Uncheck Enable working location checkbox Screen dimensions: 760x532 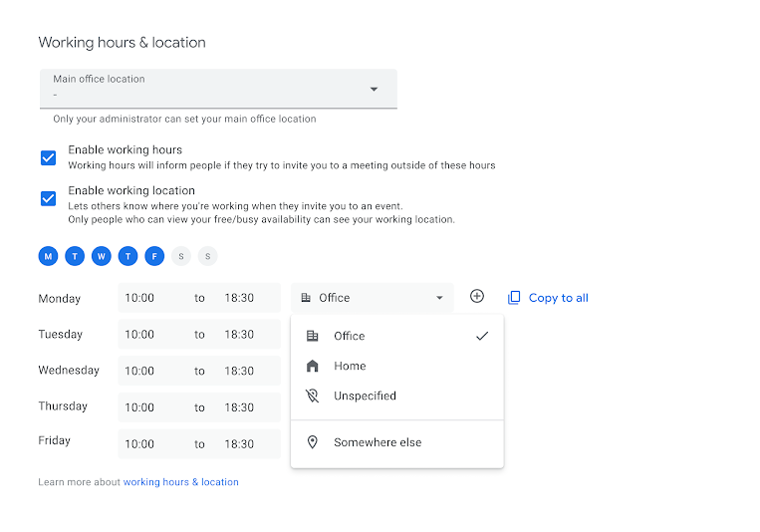coord(49,198)
